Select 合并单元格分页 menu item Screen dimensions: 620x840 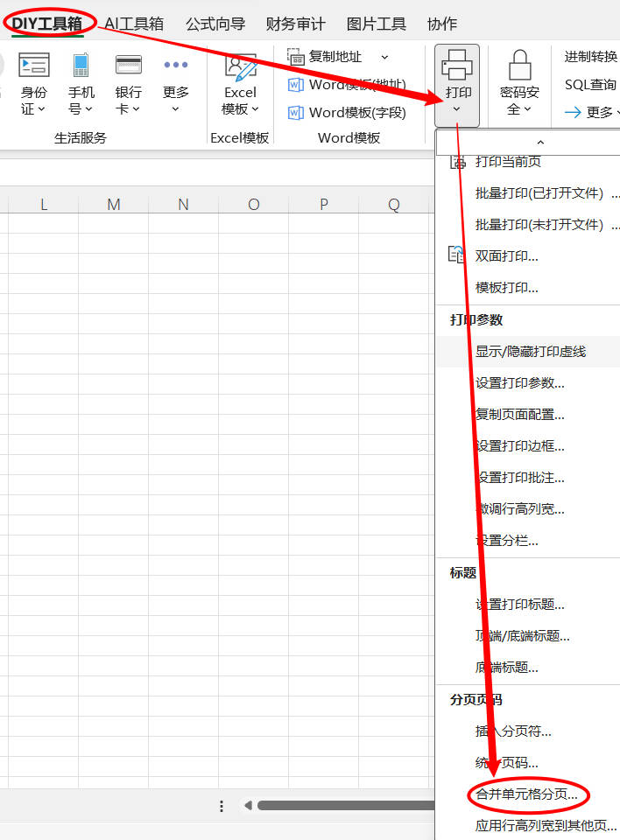pyautogui.click(x=526, y=794)
